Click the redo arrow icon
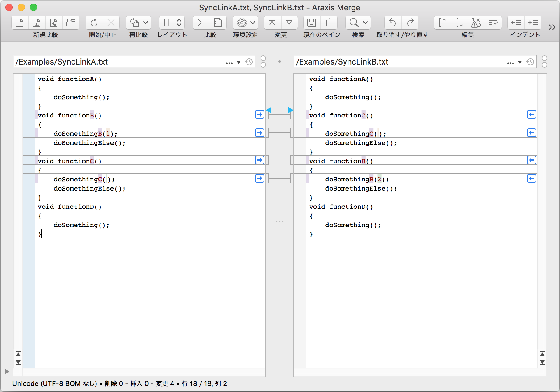 pyautogui.click(x=410, y=23)
